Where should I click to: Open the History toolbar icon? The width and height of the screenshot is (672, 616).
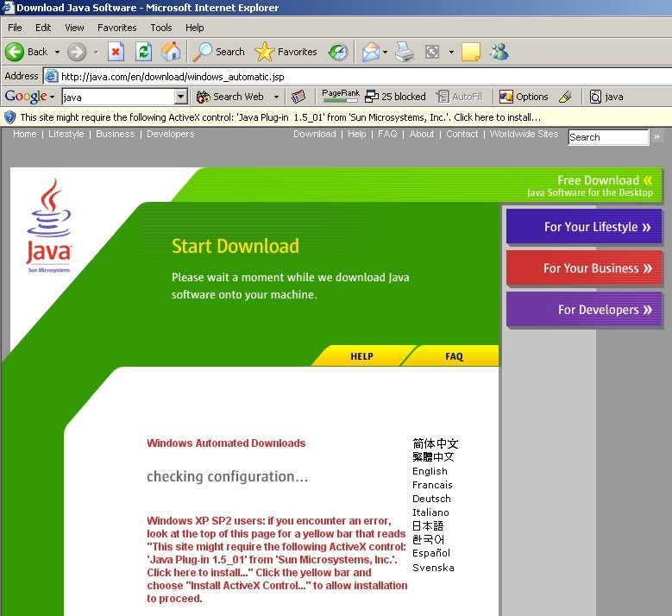[338, 52]
